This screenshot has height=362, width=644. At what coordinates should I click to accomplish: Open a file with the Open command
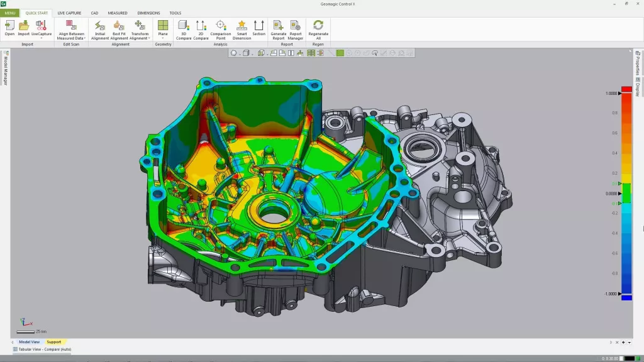(x=9, y=28)
